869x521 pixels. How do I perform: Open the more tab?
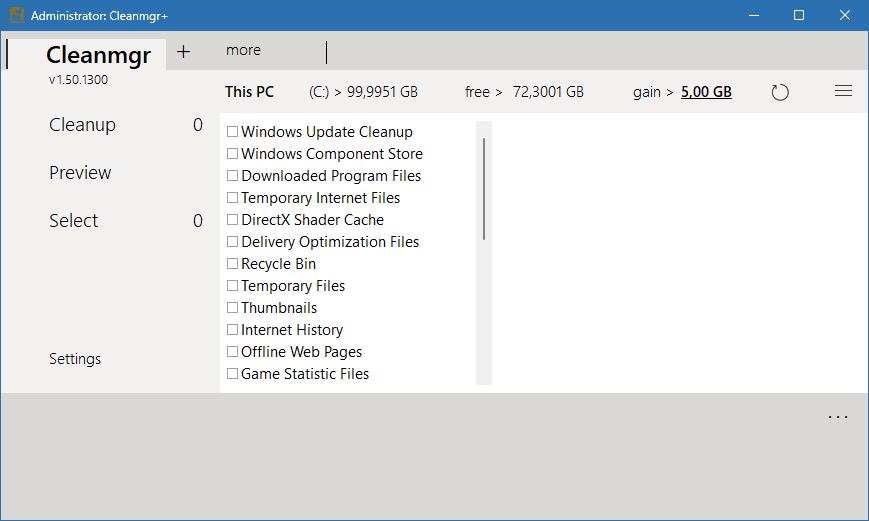(243, 50)
